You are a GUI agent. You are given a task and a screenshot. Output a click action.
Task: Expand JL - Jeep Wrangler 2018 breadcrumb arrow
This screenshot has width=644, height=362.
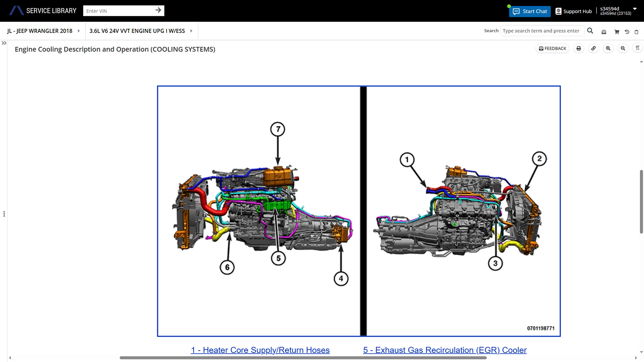click(x=79, y=31)
